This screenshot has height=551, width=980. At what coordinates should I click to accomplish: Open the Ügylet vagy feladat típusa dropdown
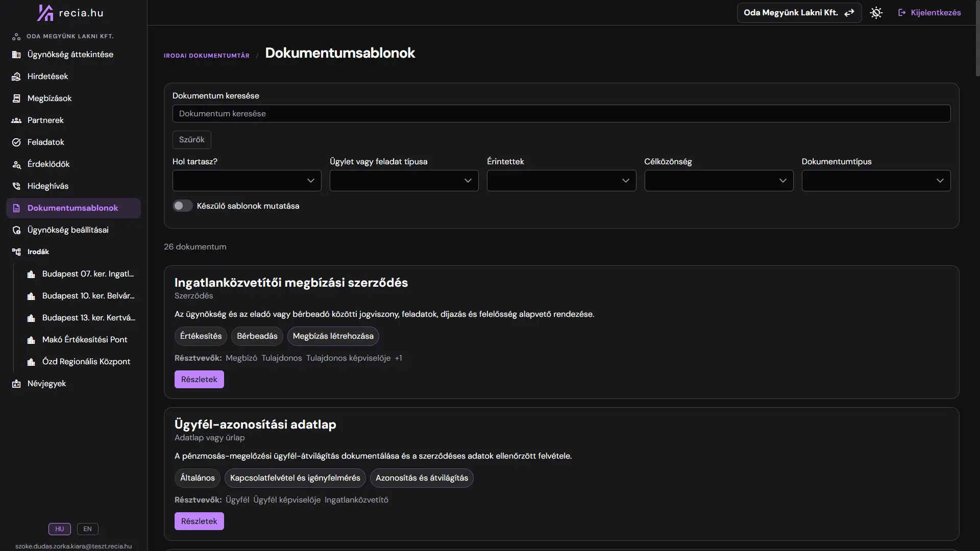[404, 181]
